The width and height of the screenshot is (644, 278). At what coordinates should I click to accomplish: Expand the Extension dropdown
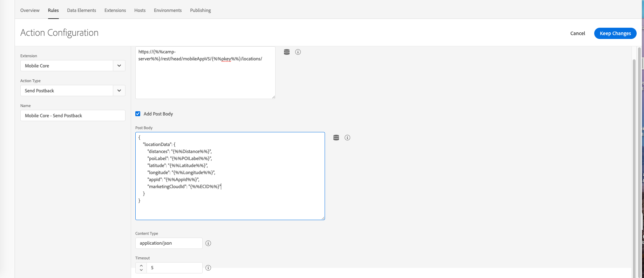tap(119, 66)
